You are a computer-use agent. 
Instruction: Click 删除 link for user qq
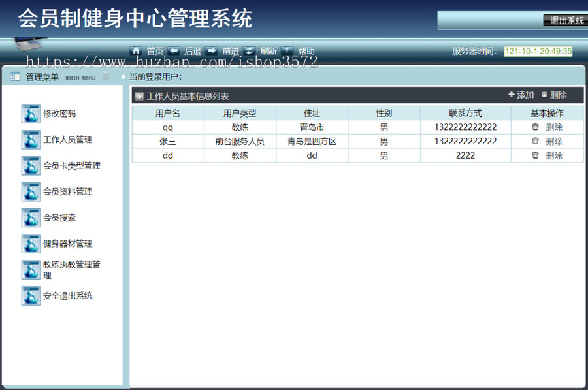554,127
